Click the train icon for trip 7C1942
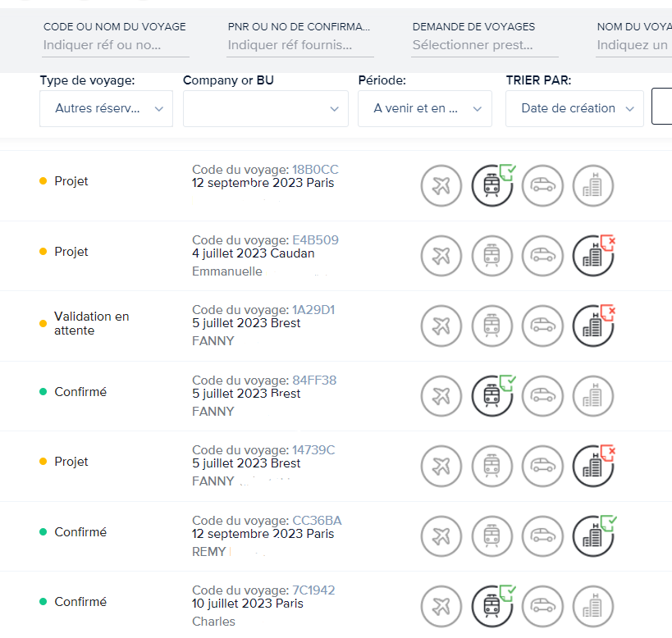672x638 pixels. pyautogui.click(x=491, y=607)
